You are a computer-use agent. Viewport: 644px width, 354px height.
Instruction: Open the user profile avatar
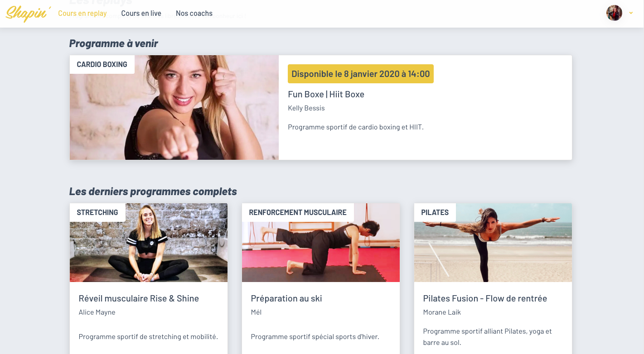[614, 13]
